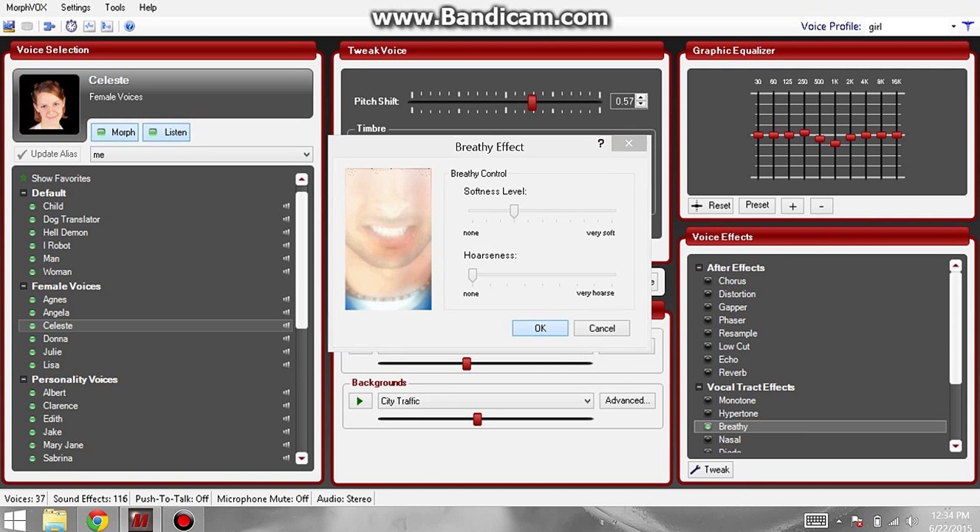Open File Explorer from the taskbar

(55, 521)
